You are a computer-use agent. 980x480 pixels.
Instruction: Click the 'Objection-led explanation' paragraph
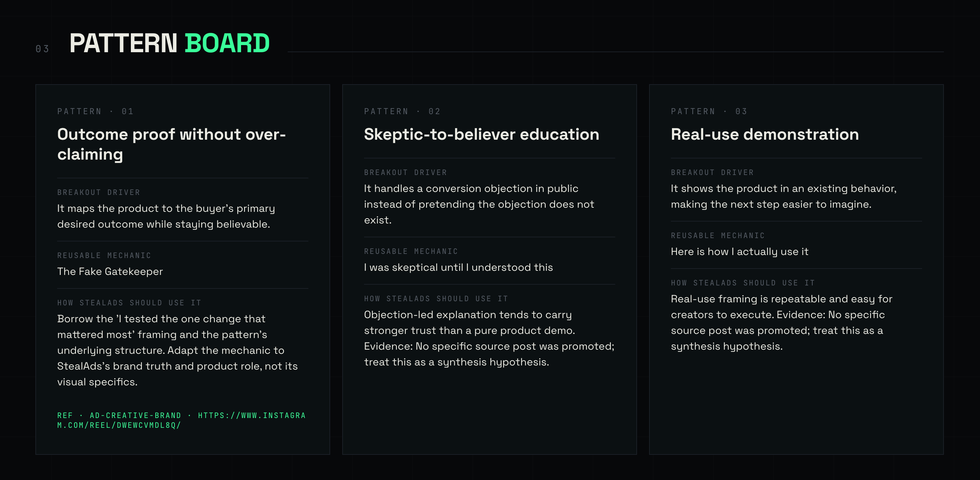(x=489, y=338)
